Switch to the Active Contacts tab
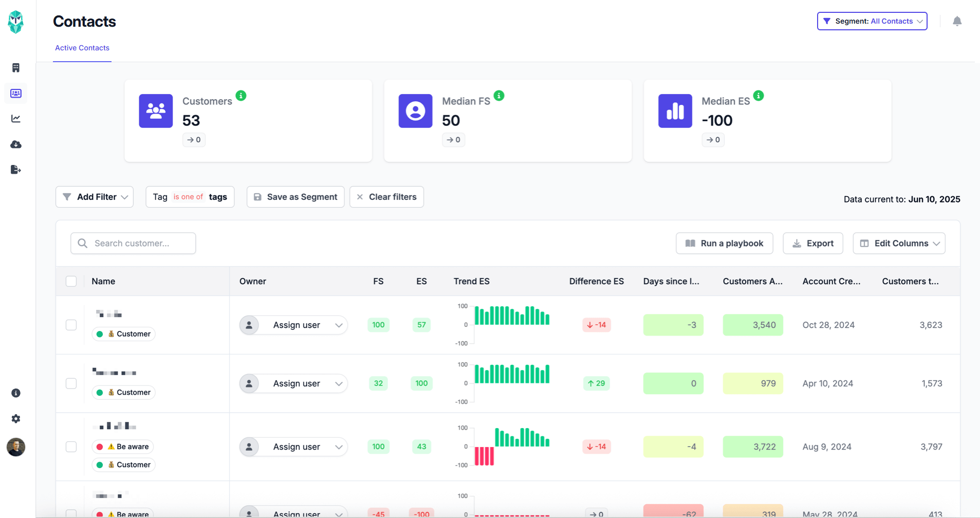The height and width of the screenshot is (518, 980). pos(82,48)
